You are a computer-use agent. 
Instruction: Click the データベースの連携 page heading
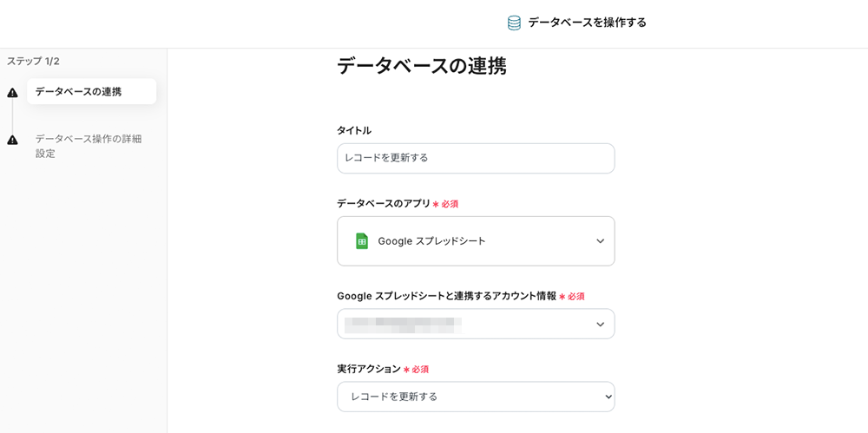[x=421, y=66]
